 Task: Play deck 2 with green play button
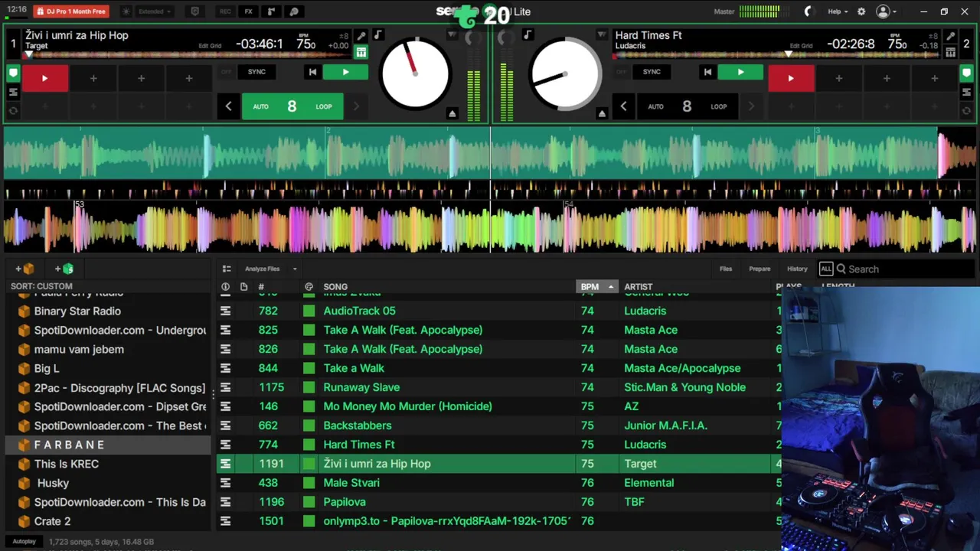(740, 72)
